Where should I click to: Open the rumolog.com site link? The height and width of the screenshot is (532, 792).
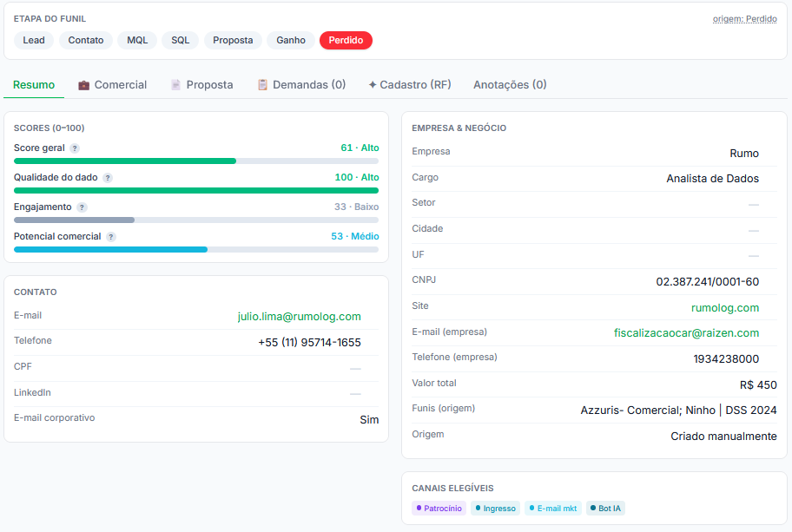[725, 308]
